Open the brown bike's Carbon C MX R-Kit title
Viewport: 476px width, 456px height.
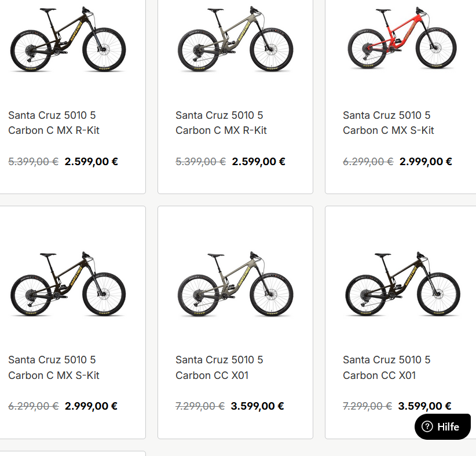54,123
